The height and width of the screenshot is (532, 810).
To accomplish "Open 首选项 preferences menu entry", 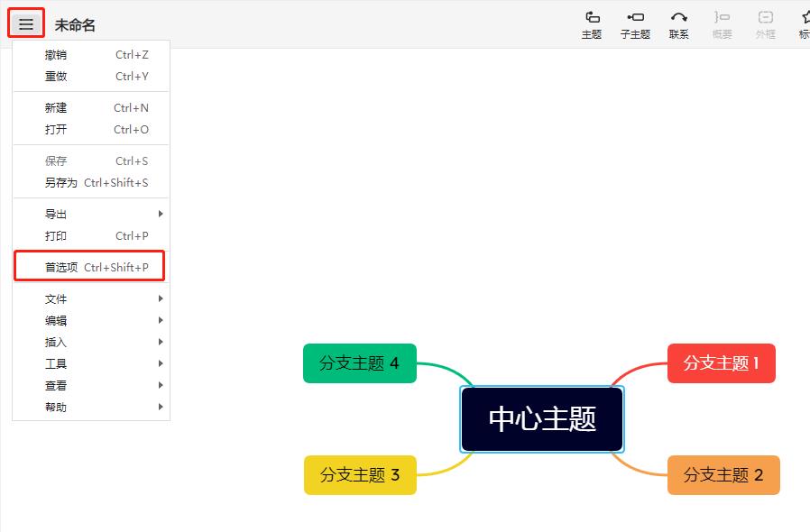I will [x=91, y=267].
